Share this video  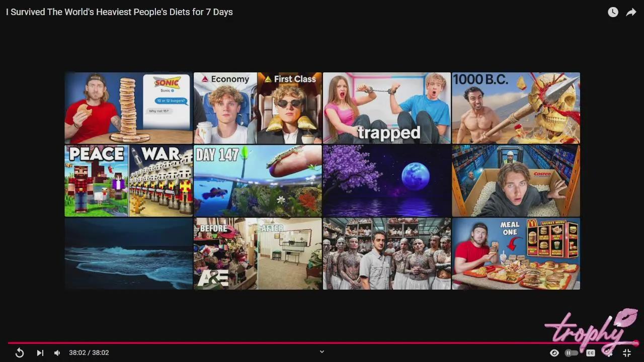631,12
